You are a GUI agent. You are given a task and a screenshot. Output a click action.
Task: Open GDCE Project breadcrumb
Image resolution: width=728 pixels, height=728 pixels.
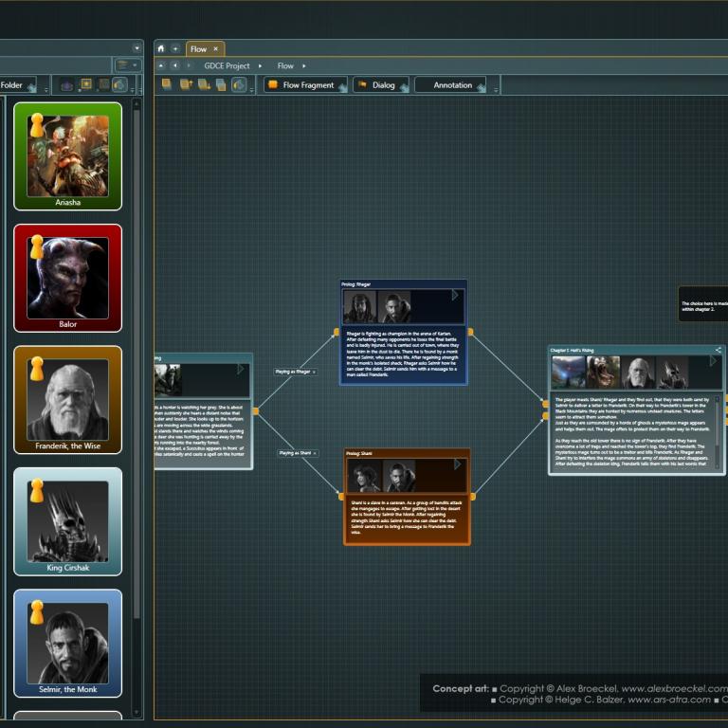coord(227,66)
